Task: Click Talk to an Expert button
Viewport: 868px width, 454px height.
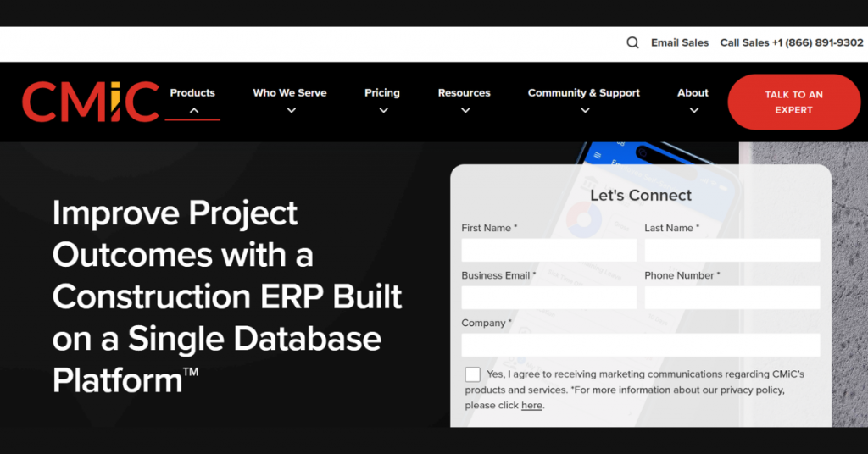Action: coord(793,102)
